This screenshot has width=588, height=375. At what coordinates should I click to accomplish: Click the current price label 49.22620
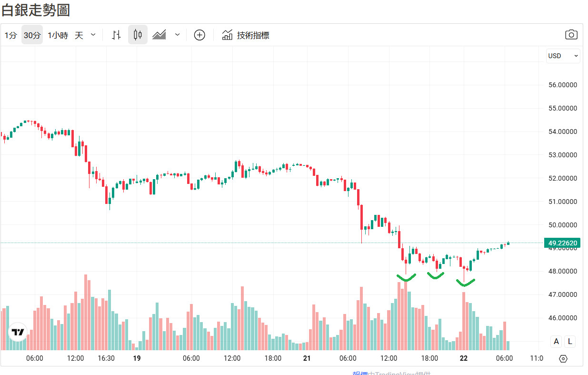coord(562,243)
